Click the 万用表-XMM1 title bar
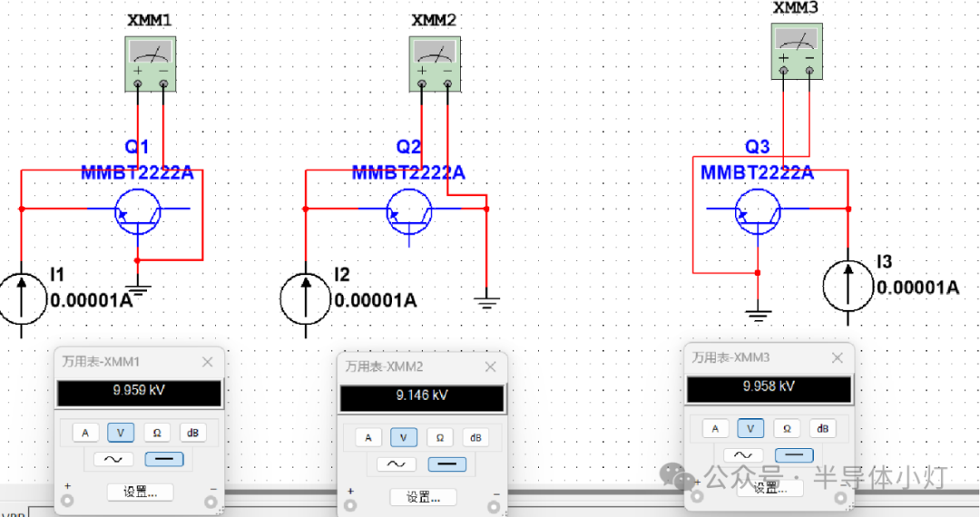The height and width of the screenshot is (517, 980). point(140,362)
